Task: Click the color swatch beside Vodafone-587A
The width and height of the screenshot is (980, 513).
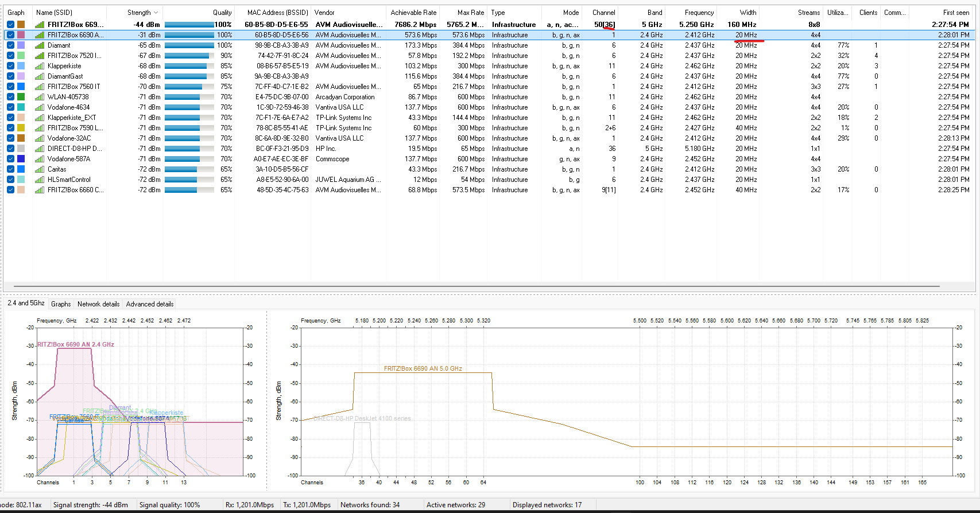Action: (x=21, y=159)
